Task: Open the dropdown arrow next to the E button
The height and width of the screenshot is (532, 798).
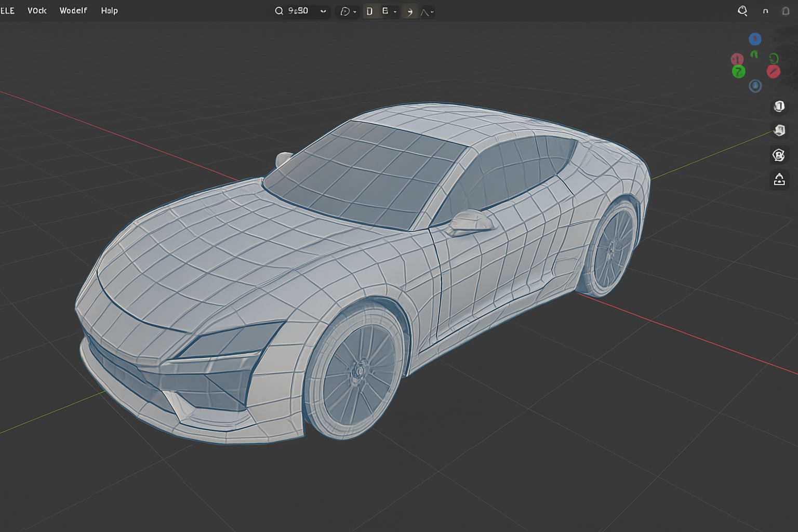Action: pyautogui.click(x=395, y=12)
